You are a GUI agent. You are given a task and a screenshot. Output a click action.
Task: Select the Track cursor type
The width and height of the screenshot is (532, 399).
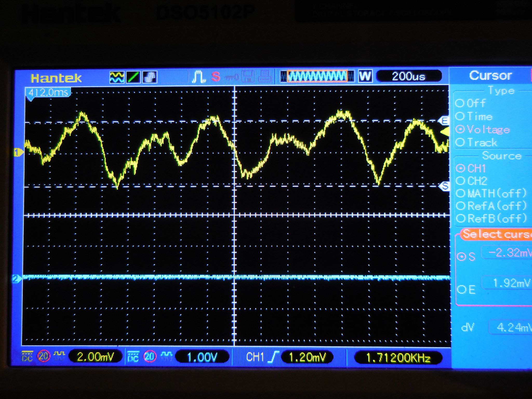coord(476,142)
